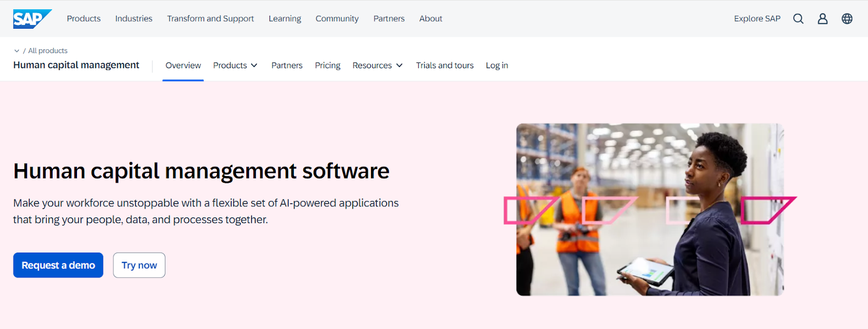The width and height of the screenshot is (868, 329).
Task: Click the SAP logo
Action: pyautogui.click(x=32, y=18)
